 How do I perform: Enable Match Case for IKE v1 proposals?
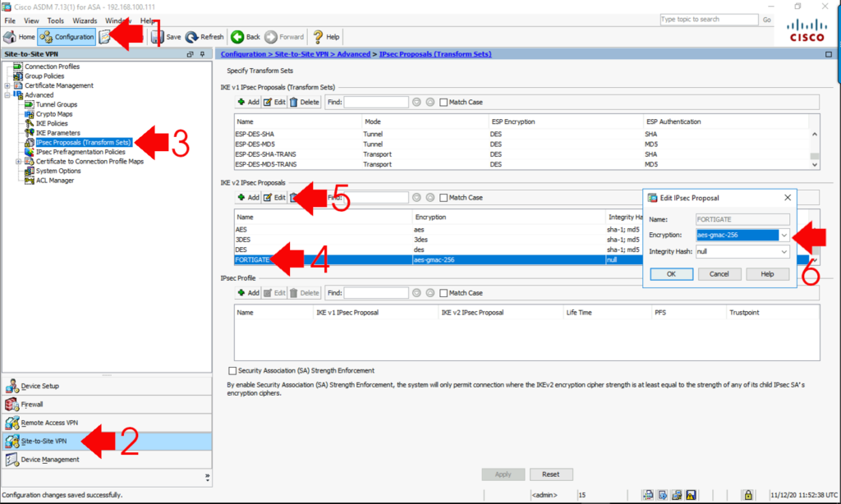pyautogui.click(x=443, y=103)
